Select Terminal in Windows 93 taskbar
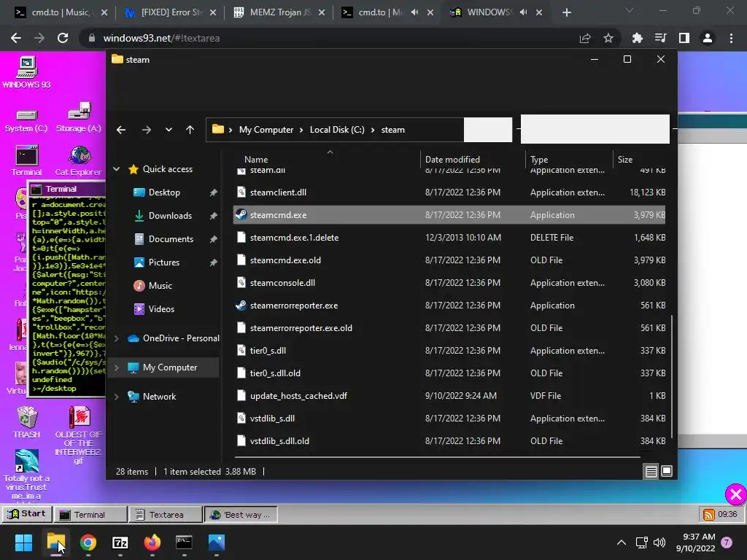The height and width of the screenshot is (560, 747). (90, 514)
